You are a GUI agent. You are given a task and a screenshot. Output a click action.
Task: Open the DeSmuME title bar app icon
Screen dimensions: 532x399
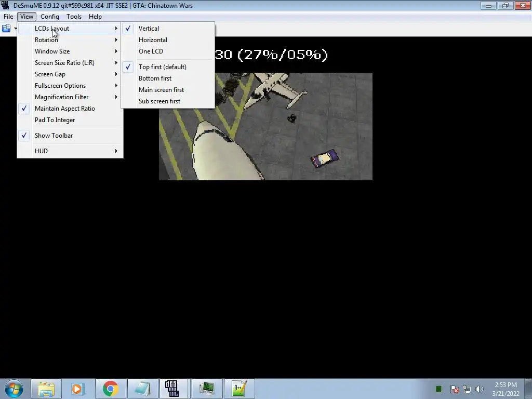5,5
